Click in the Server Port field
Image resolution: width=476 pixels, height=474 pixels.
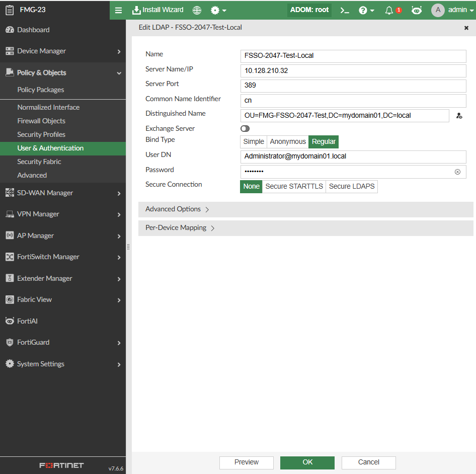[353, 86]
